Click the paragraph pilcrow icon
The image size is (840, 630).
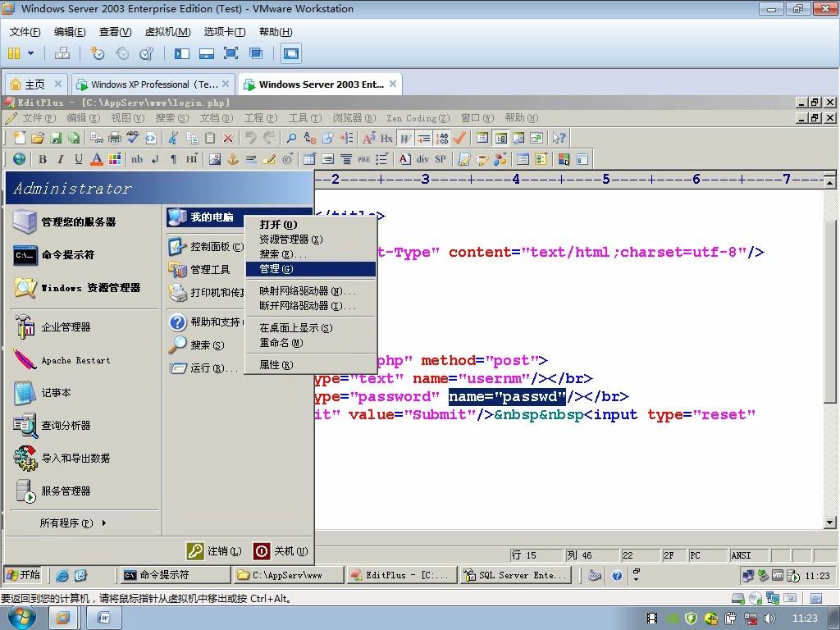[x=173, y=159]
